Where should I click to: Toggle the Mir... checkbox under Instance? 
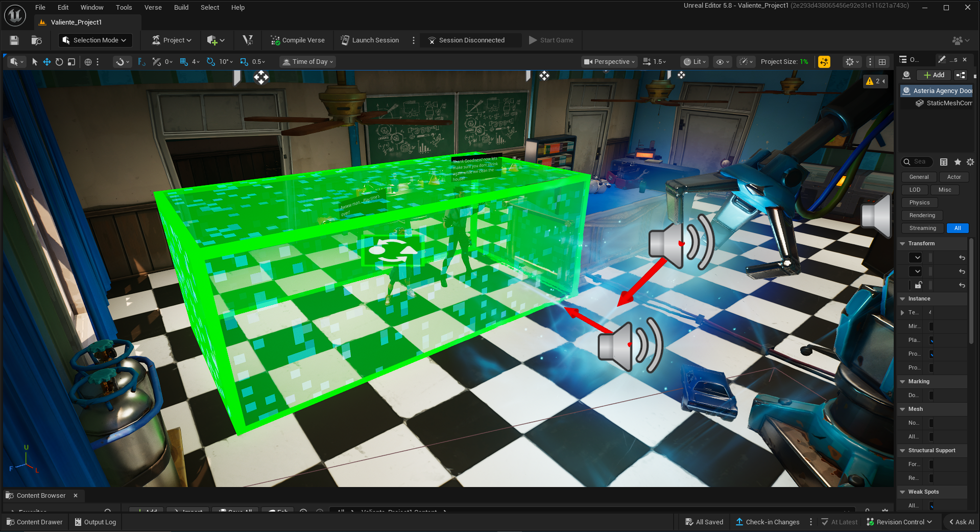click(x=931, y=327)
